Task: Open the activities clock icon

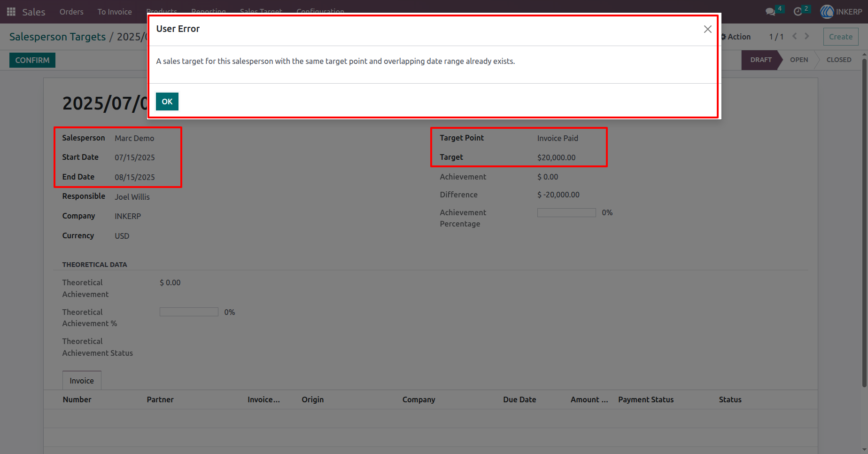Action: 798,12
